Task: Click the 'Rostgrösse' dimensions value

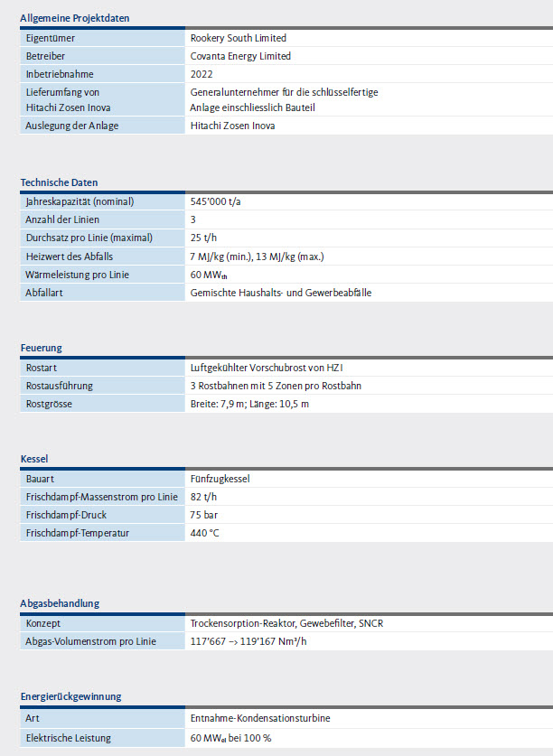Action: click(x=249, y=404)
